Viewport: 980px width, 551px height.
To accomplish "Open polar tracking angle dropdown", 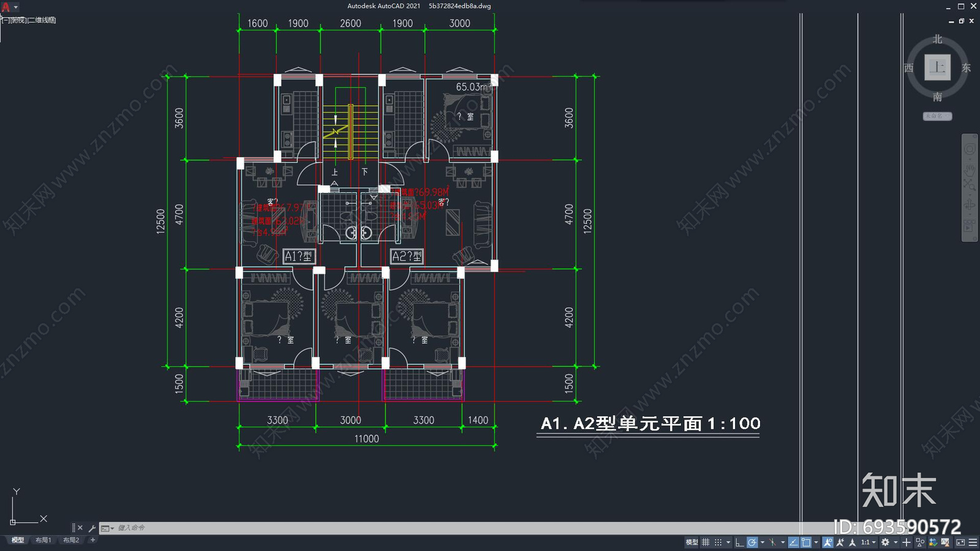I will point(763,542).
